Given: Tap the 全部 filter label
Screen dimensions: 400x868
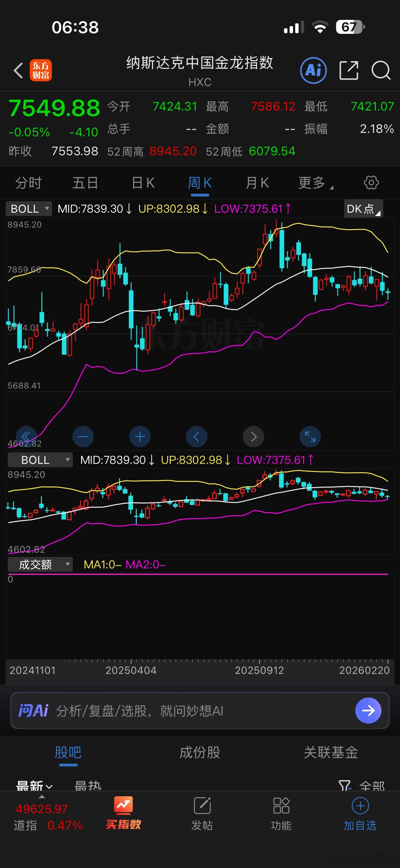Looking at the screenshot, I should tap(372, 786).
